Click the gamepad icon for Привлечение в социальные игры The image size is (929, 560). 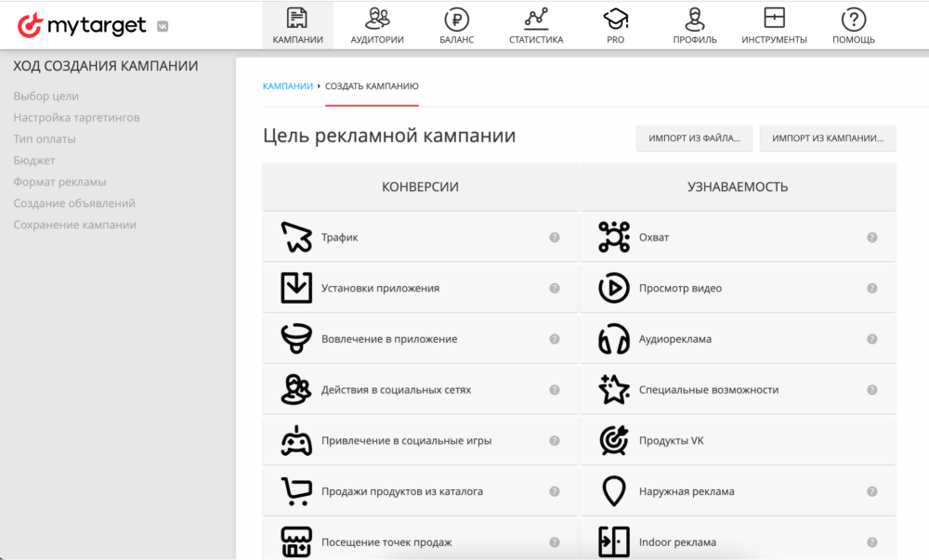(x=297, y=440)
